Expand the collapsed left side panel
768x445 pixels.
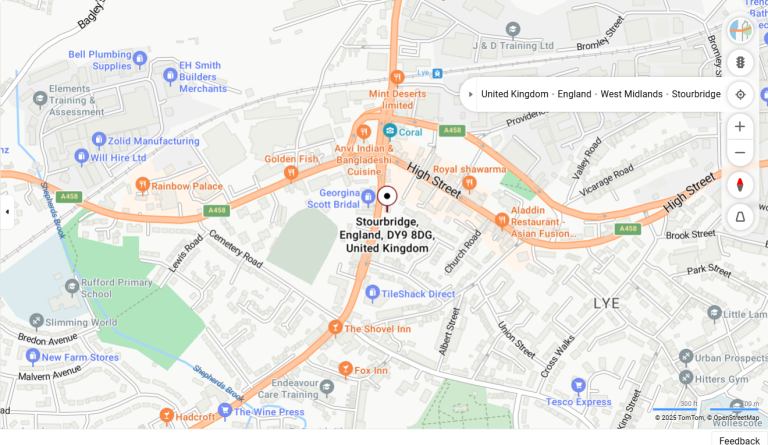click(x=7, y=212)
